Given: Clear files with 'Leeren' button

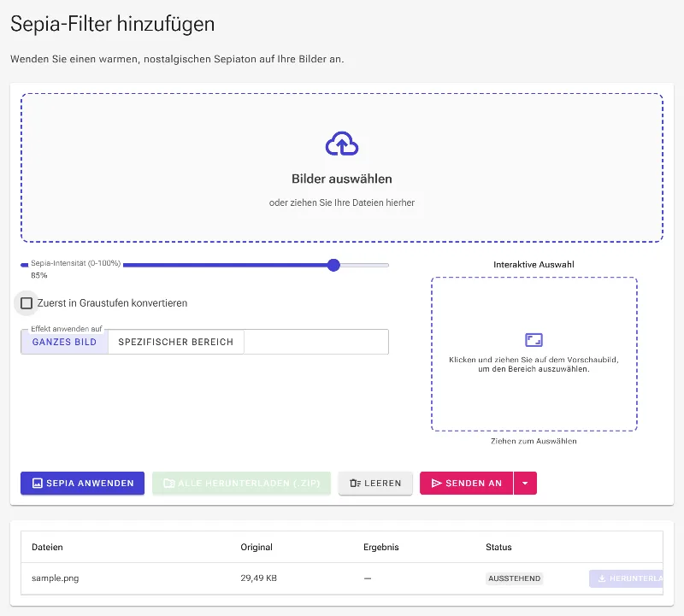Looking at the screenshot, I should [x=375, y=483].
